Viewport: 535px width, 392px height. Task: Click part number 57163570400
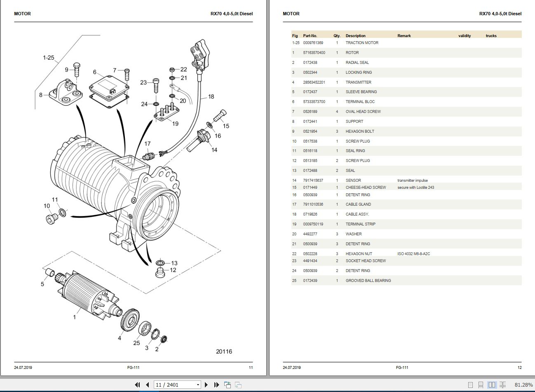[x=314, y=53]
